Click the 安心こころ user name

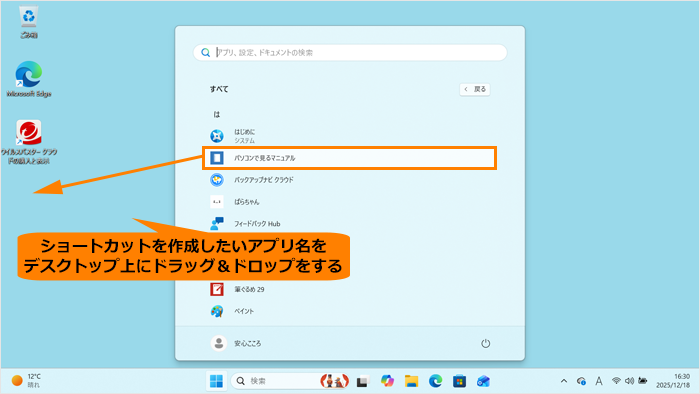click(x=248, y=344)
